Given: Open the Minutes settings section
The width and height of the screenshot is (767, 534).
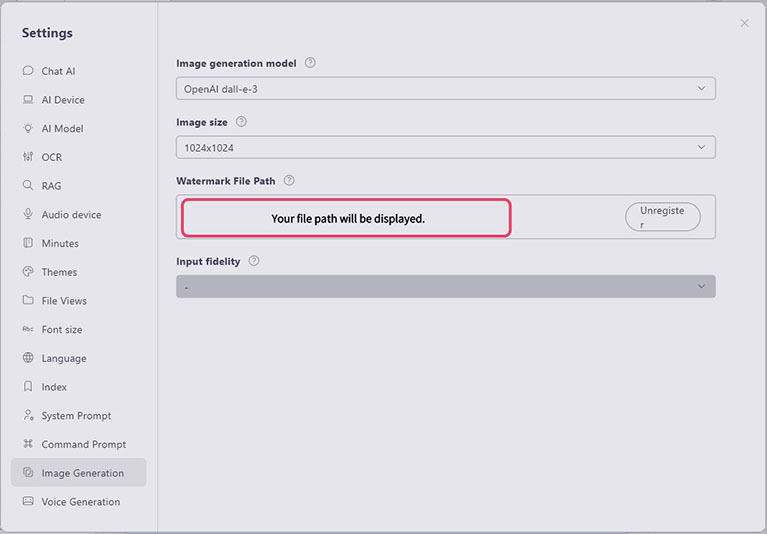Looking at the screenshot, I should click(60, 244).
